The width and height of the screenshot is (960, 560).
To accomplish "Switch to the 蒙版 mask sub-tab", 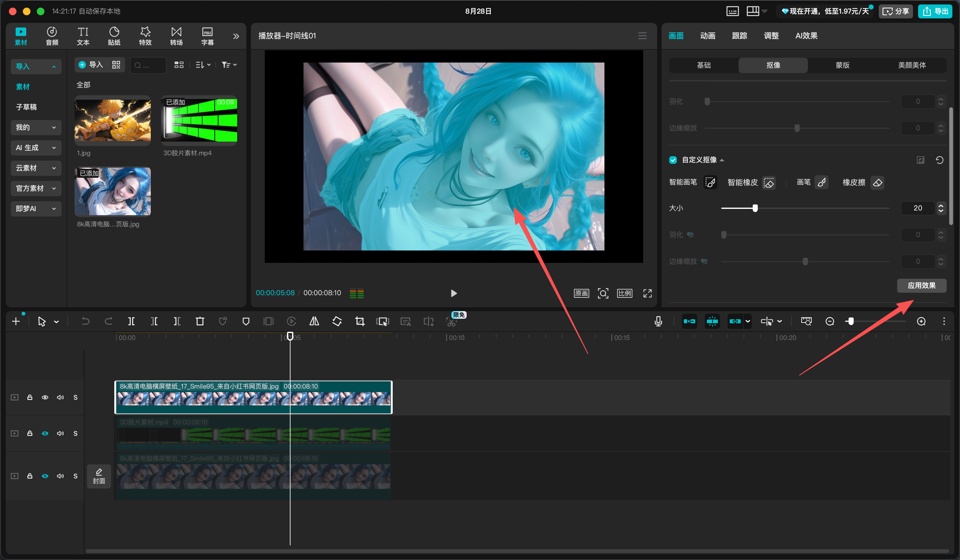I will [x=842, y=65].
